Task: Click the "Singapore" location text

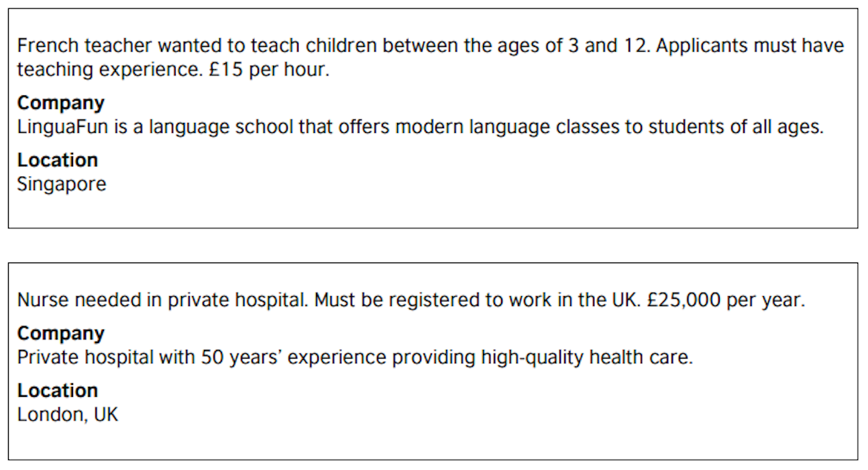Action: pyautogui.click(x=62, y=184)
